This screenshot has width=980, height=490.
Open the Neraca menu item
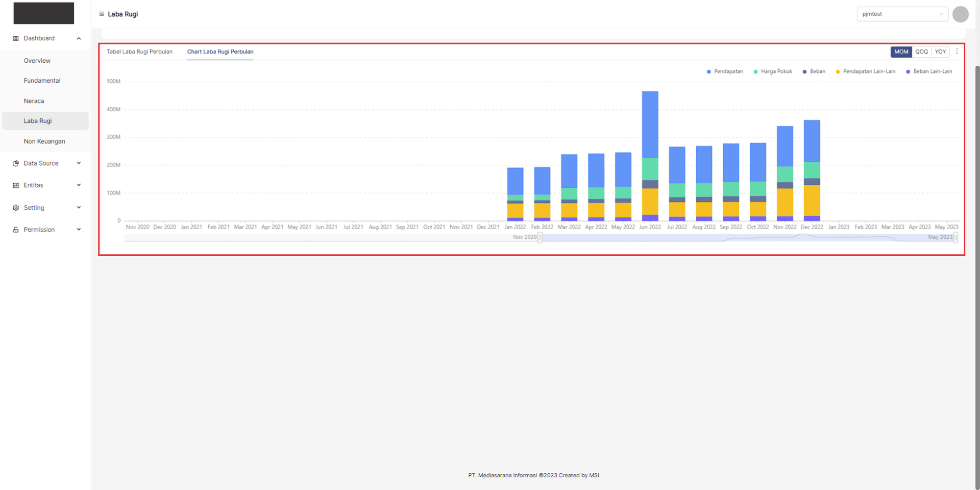click(x=34, y=101)
